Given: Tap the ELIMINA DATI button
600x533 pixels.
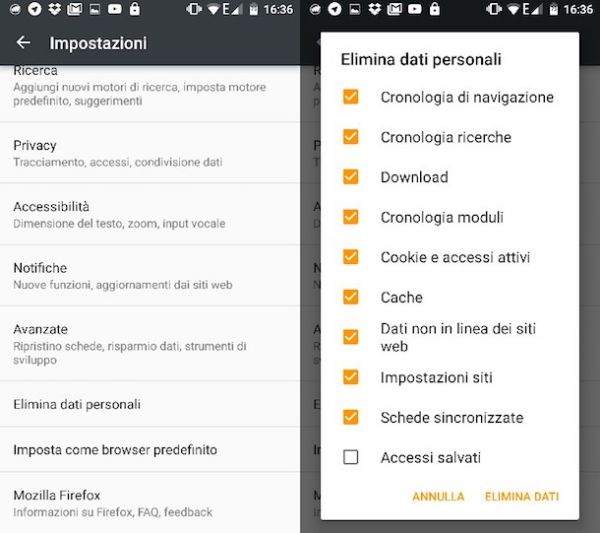Looking at the screenshot, I should [522, 496].
